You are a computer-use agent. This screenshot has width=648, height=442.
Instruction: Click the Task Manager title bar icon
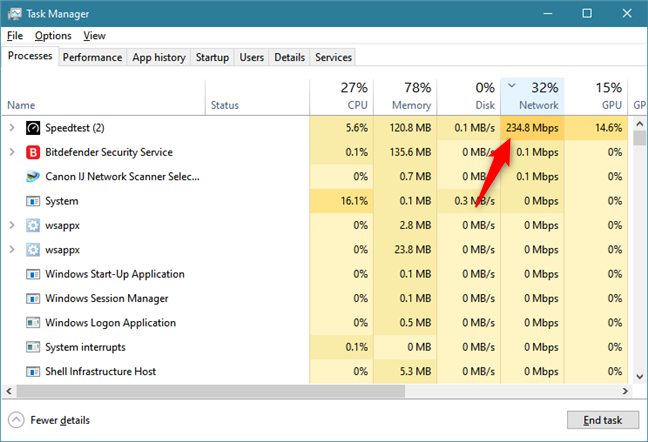14,14
